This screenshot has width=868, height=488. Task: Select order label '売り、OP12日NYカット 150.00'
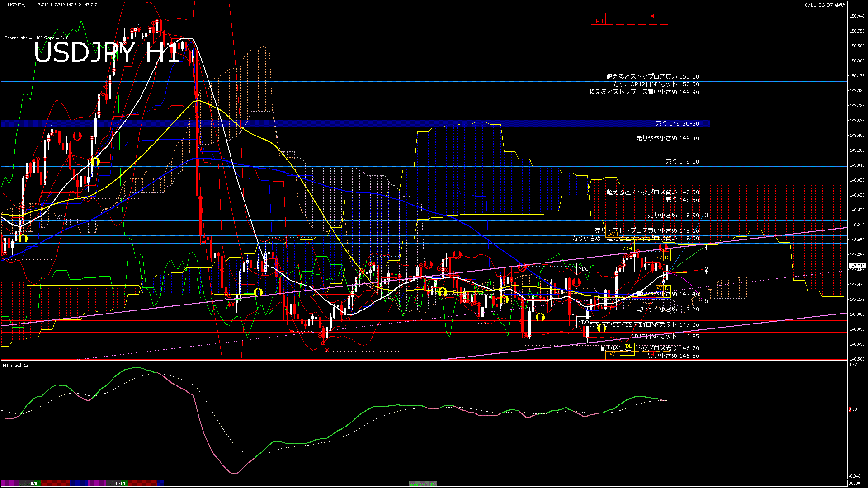pyautogui.click(x=656, y=84)
